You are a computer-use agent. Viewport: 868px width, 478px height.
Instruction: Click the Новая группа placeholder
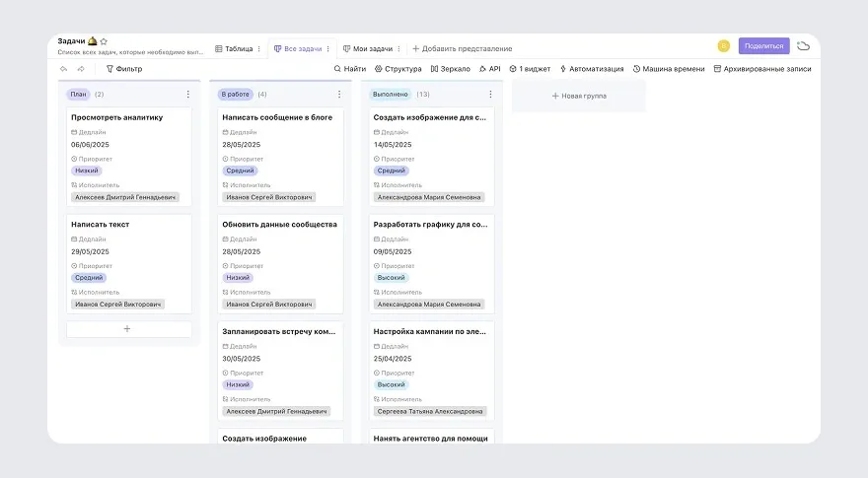pyautogui.click(x=578, y=96)
